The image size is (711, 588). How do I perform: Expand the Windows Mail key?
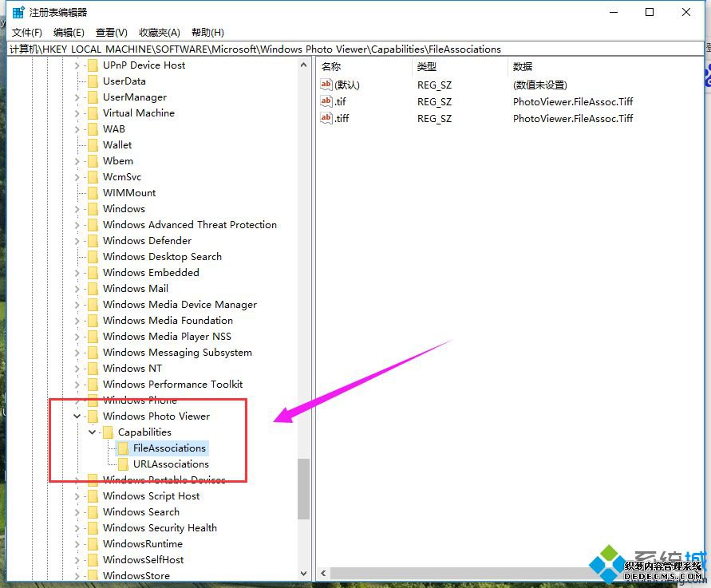[x=77, y=289]
